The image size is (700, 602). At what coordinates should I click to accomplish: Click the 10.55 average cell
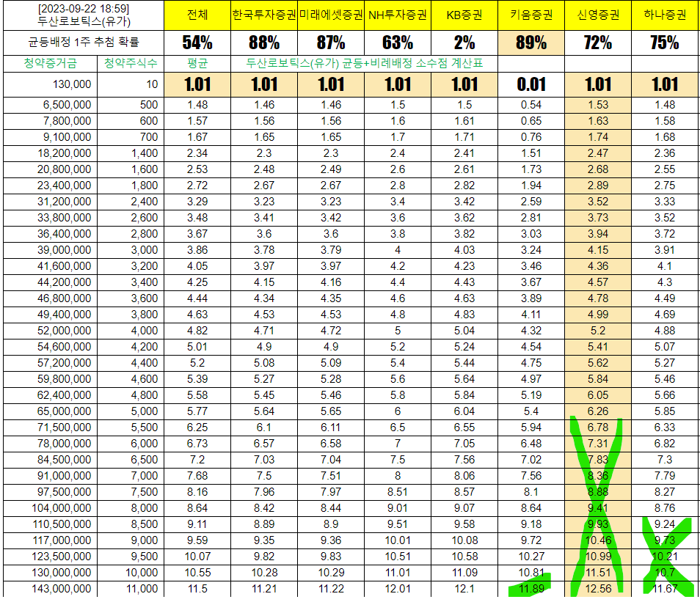197,573
